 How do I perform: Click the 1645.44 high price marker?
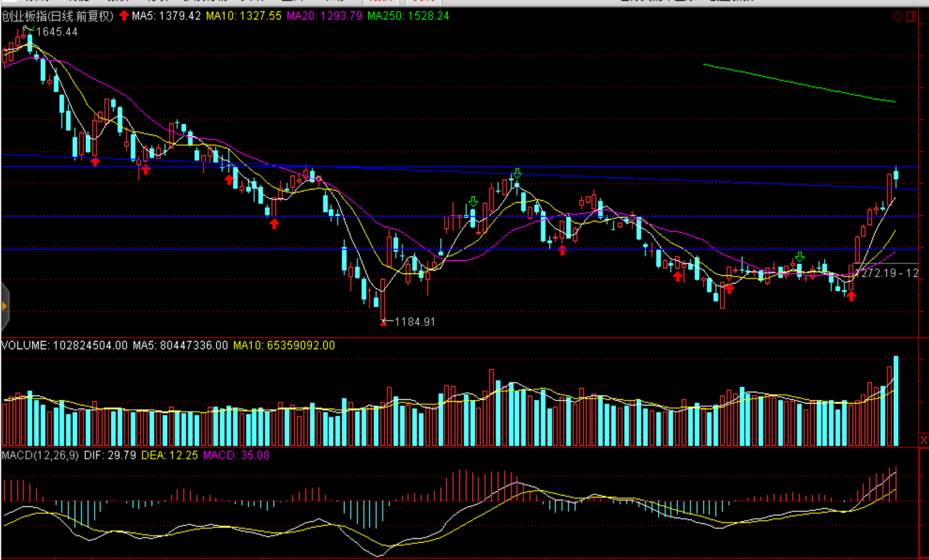[x=56, y=32]
